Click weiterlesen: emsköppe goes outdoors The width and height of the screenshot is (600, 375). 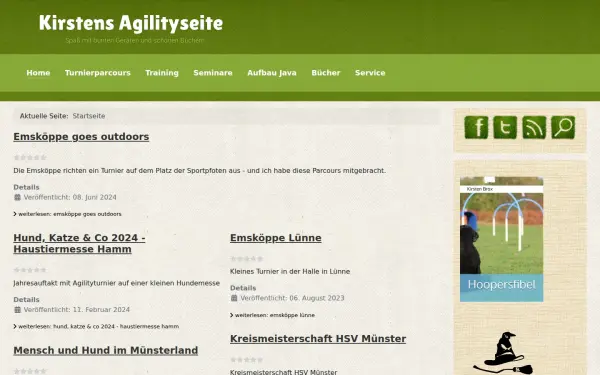point(68,214)
